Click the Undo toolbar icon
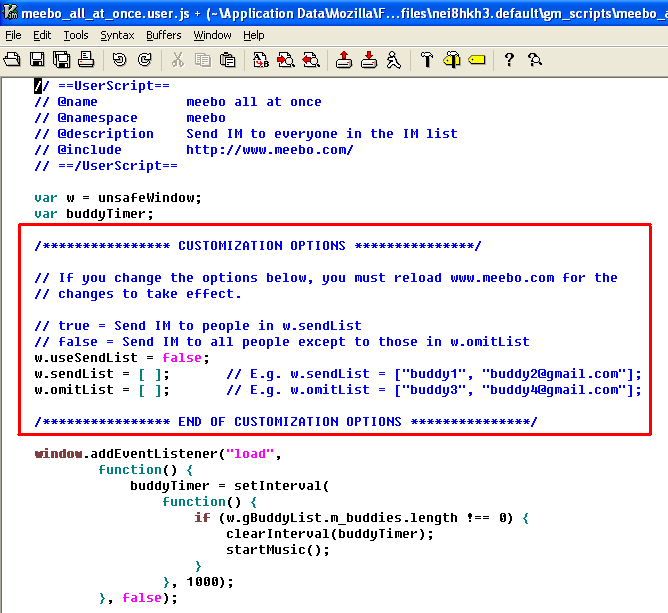Image resolution: width=668 pixels, height=613 pixels. click(119, 60)
